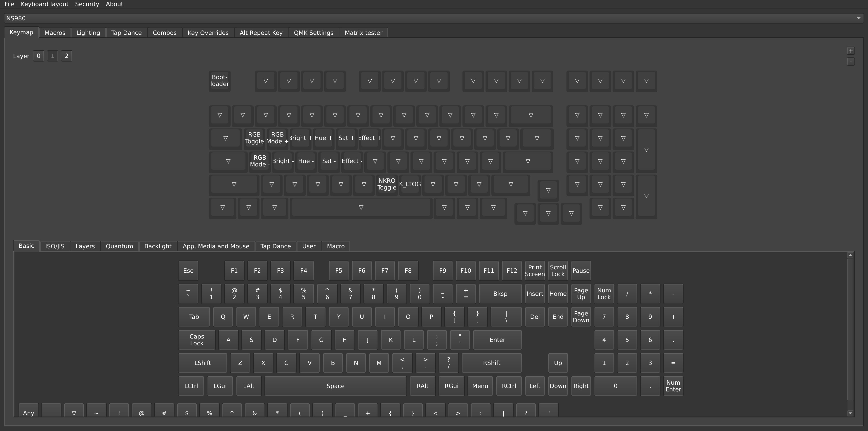The height and width of the screenshot is (431, 868).
Task: Click the keymap zoom out minus button
Action: [x=850, y=62]
